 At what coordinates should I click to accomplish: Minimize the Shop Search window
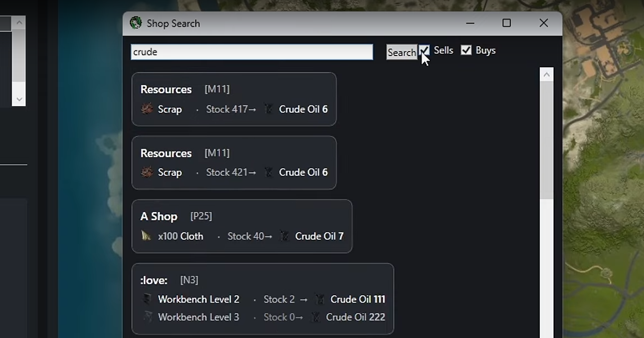coord(470,23)
